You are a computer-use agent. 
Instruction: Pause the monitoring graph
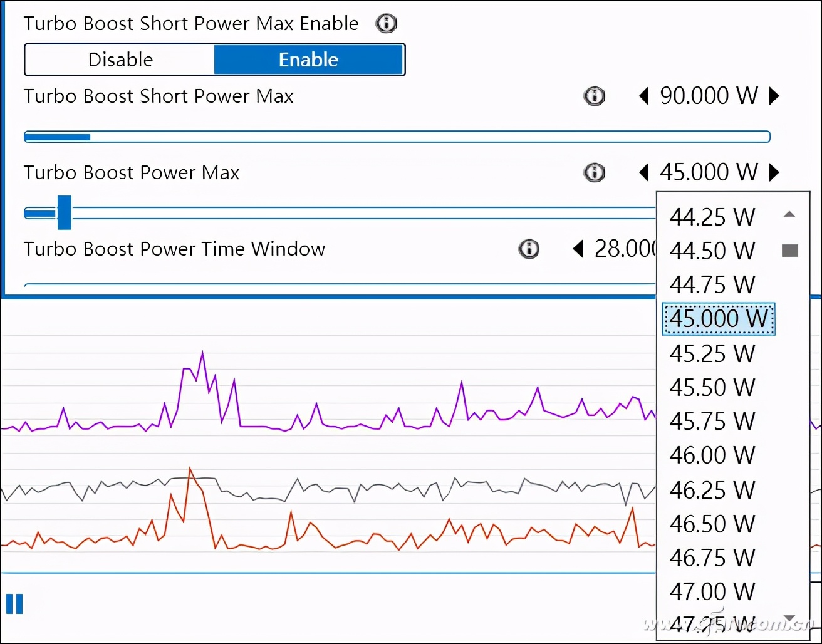[x=14, y=604]
